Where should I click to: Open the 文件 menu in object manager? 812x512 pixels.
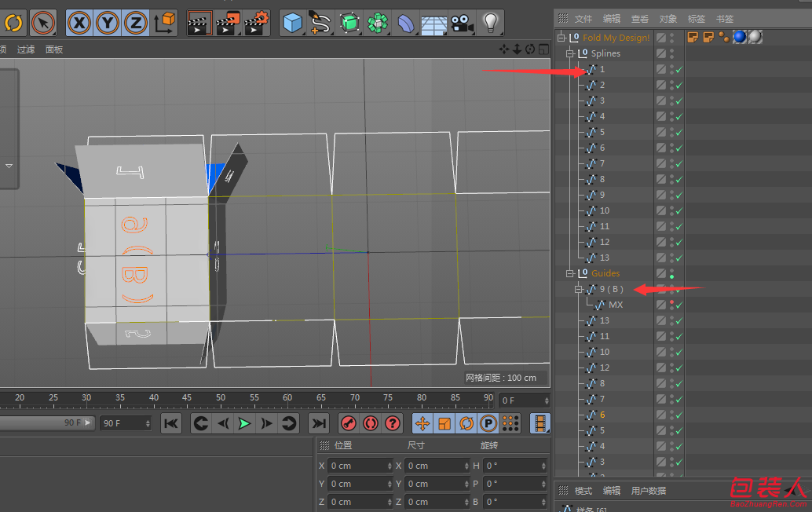click(583, 19)
